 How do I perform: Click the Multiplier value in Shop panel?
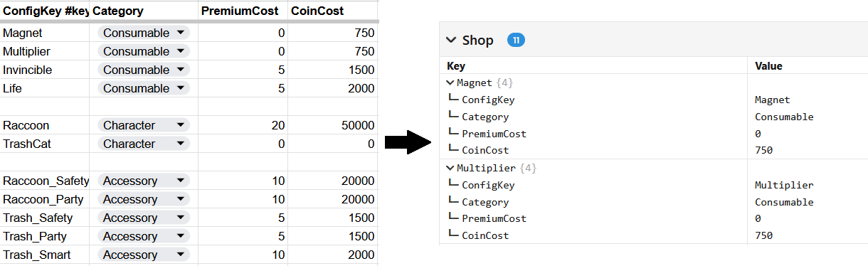tap(784, 186)
